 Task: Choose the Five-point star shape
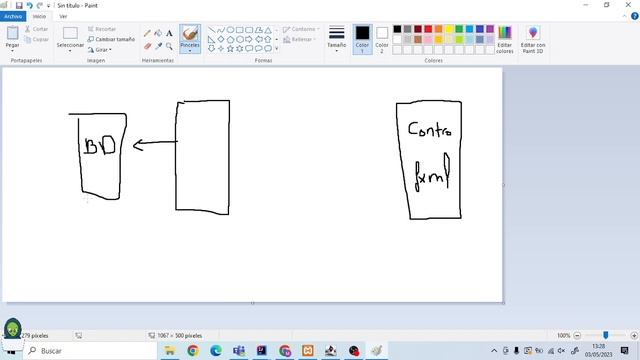tap(230, 49)
